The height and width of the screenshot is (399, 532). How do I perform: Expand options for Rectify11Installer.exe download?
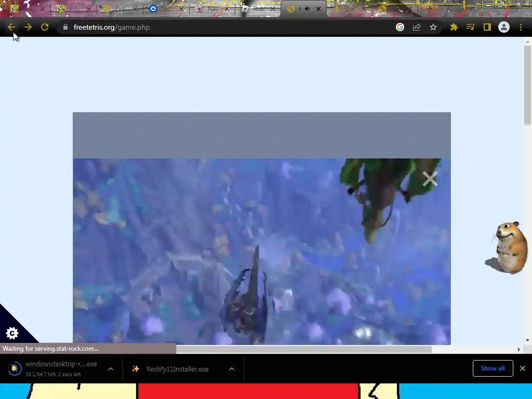(x=232, y=369)
